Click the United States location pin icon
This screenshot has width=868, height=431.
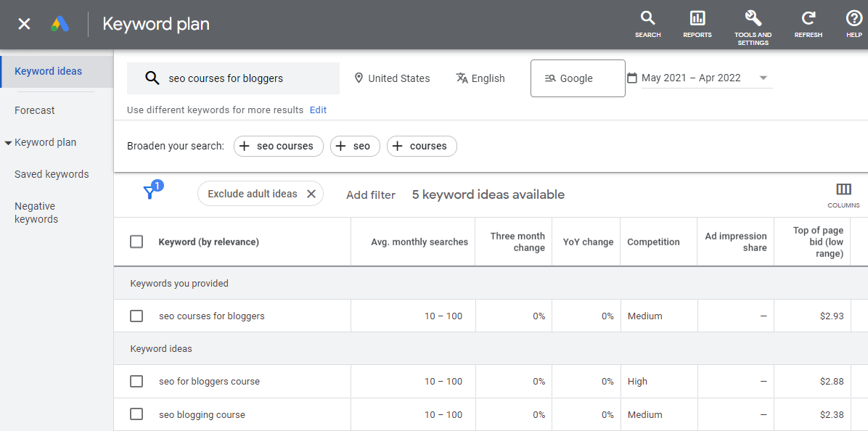click(x=358, y=78)
